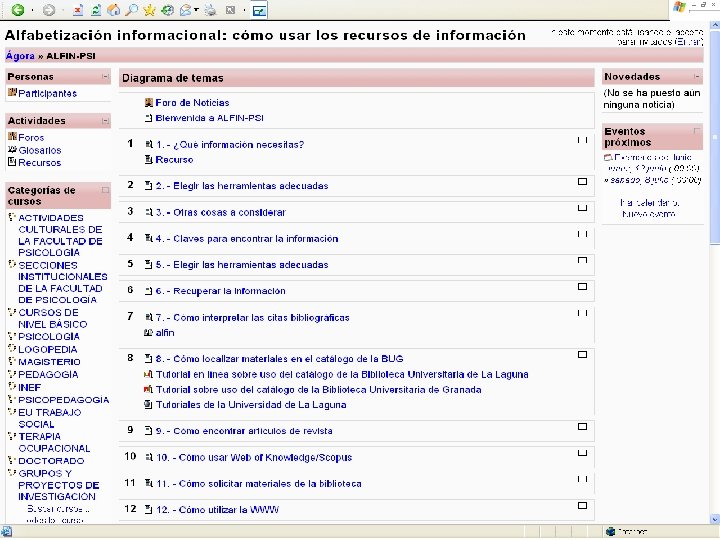Show only topic 5 via its box icon

click(x=582, y=260)
